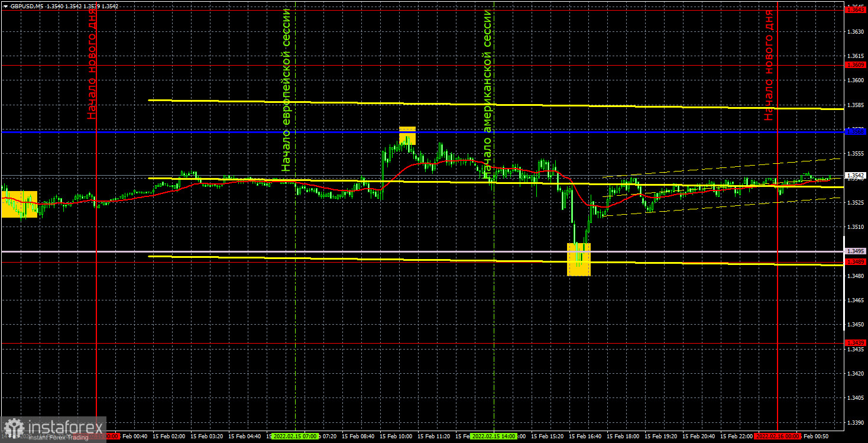
Task: Click the red 1.3429 price label
Action: (x=856, y=343)
